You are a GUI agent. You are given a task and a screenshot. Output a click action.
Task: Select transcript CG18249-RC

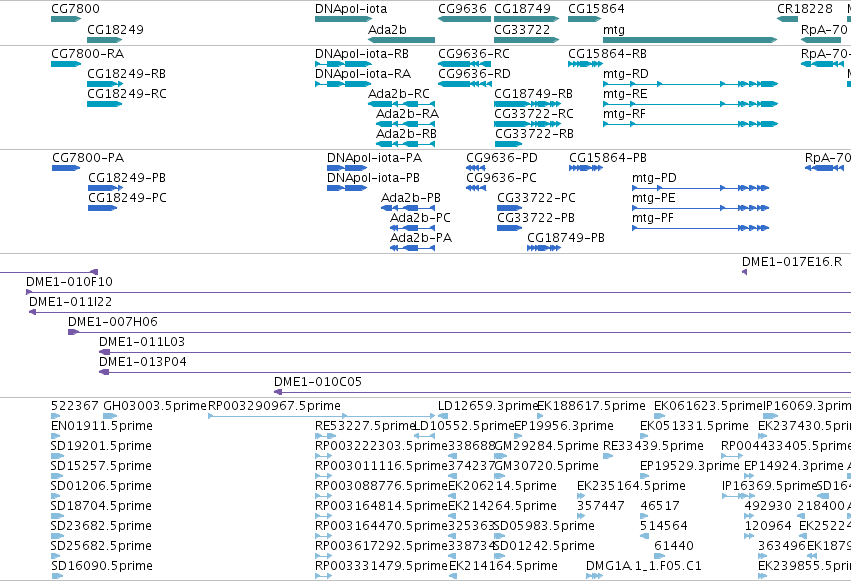click(104, 104)
